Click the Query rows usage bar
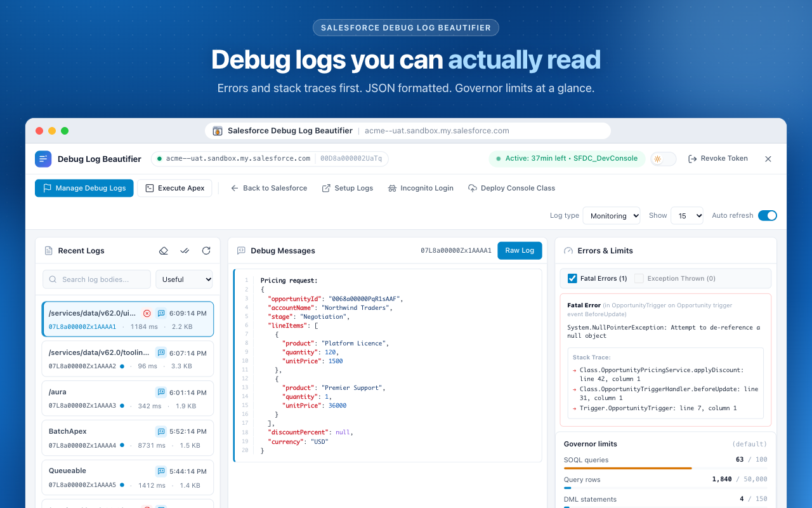 pyautogui.click(x=665, y=488)
